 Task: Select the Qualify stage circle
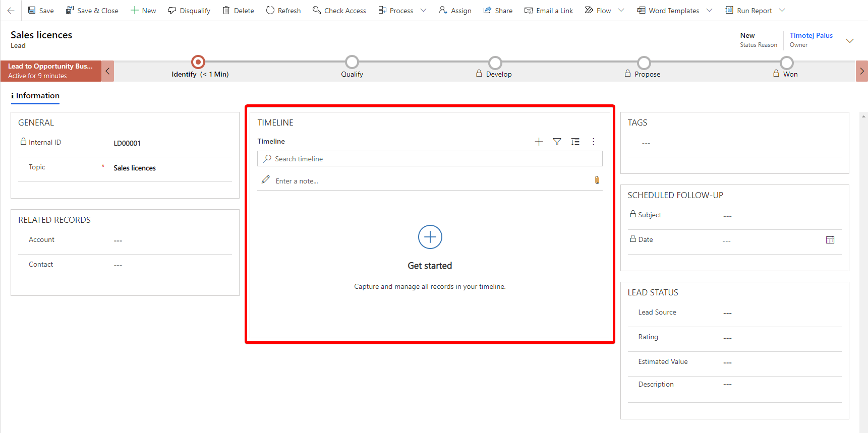[x=352, y=62]
